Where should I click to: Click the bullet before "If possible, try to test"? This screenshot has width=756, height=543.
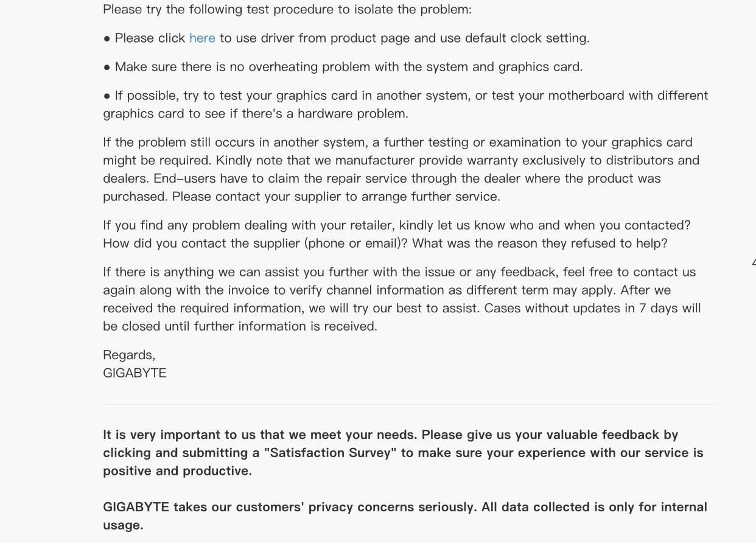[x=107, y=96]
